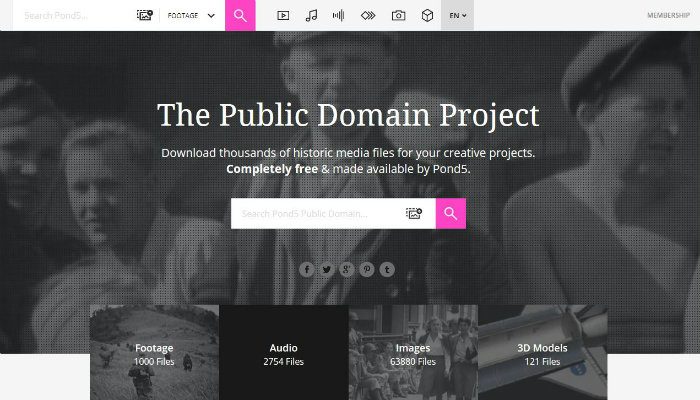Open the MEMBERSHIP link
Image resolution: width=700 pixels, height=400 pixels.
pos(668,15)
